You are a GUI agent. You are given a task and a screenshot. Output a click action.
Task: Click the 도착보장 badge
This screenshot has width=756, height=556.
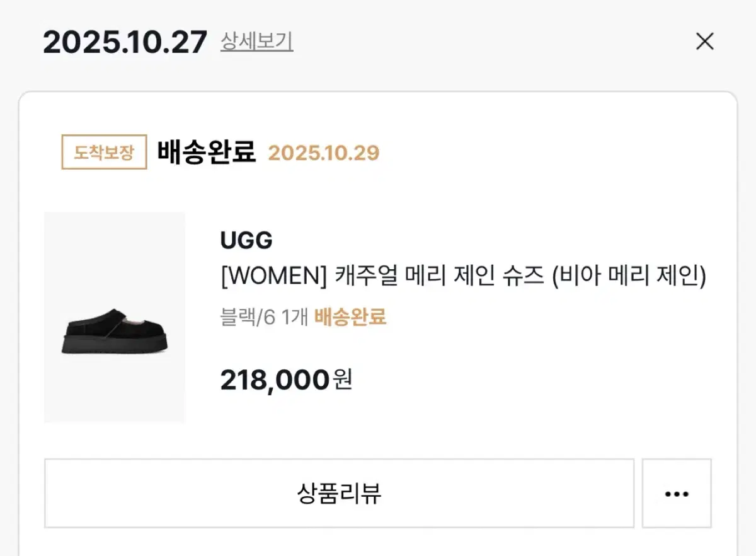coord(104,153)
